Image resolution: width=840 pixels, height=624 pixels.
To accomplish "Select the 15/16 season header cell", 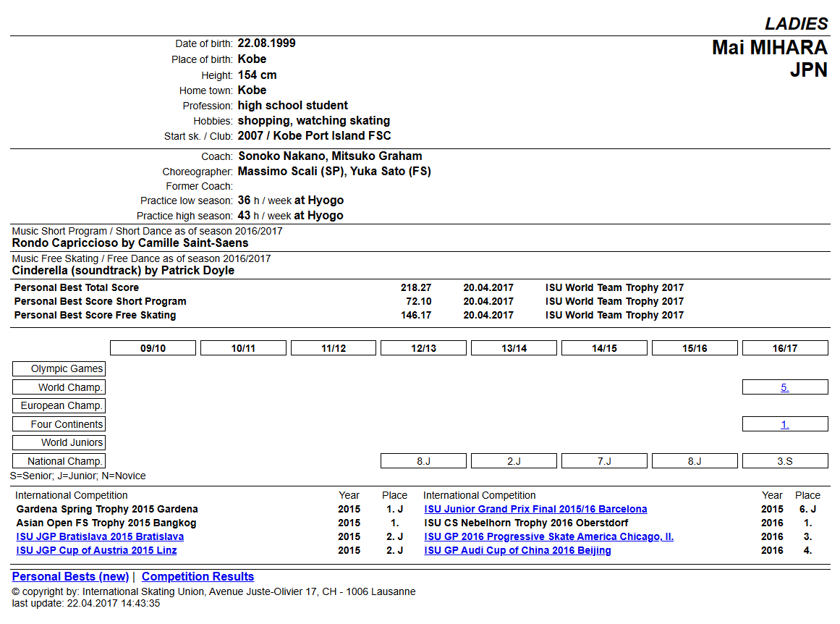I will pos(695,348).
